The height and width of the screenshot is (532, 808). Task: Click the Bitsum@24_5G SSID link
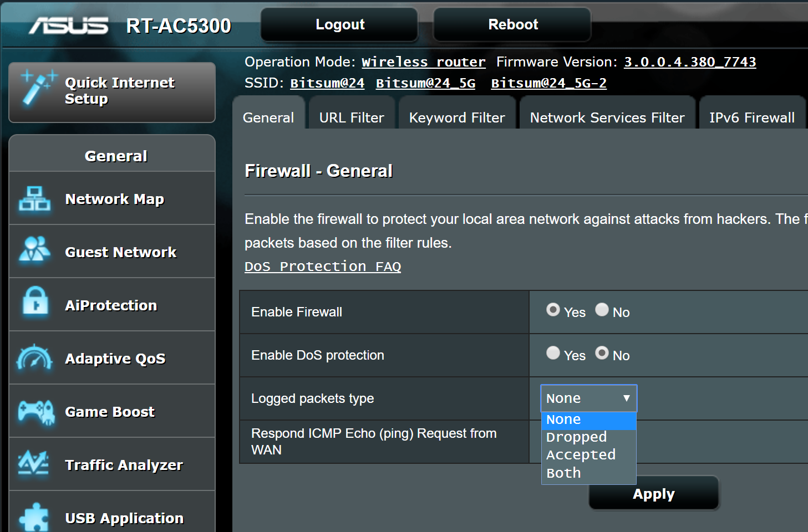coord(425,83)
